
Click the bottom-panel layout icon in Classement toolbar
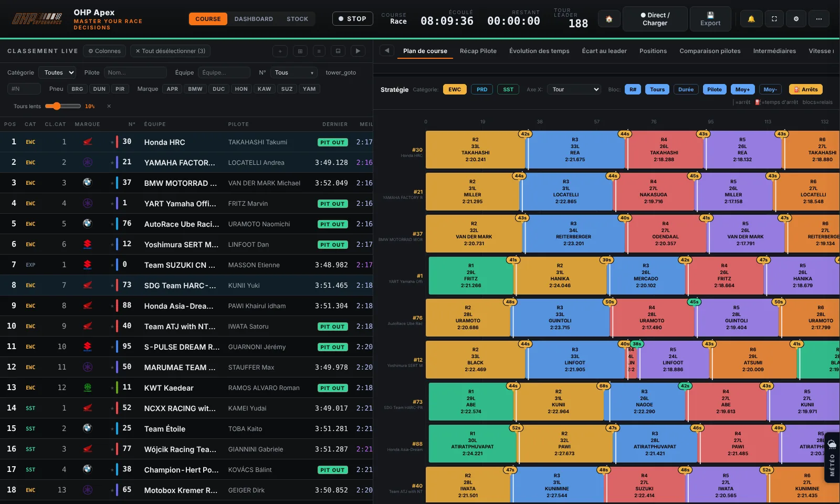338,51
